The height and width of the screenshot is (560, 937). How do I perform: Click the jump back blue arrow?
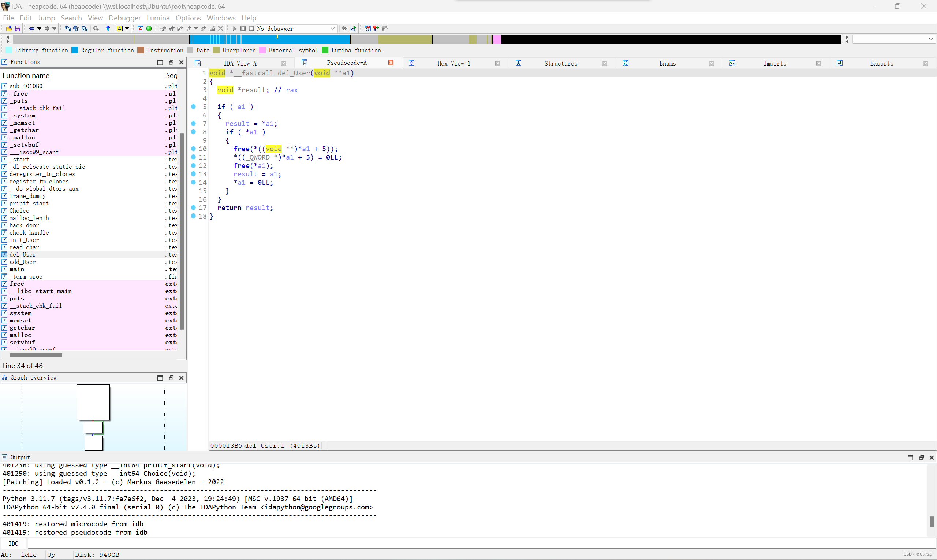[x=32, y=29]
